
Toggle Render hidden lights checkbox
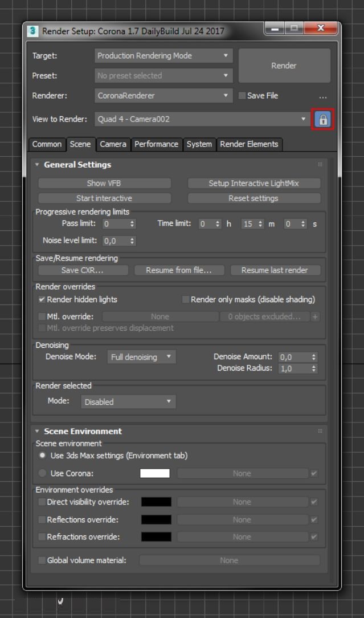[42, 299]
